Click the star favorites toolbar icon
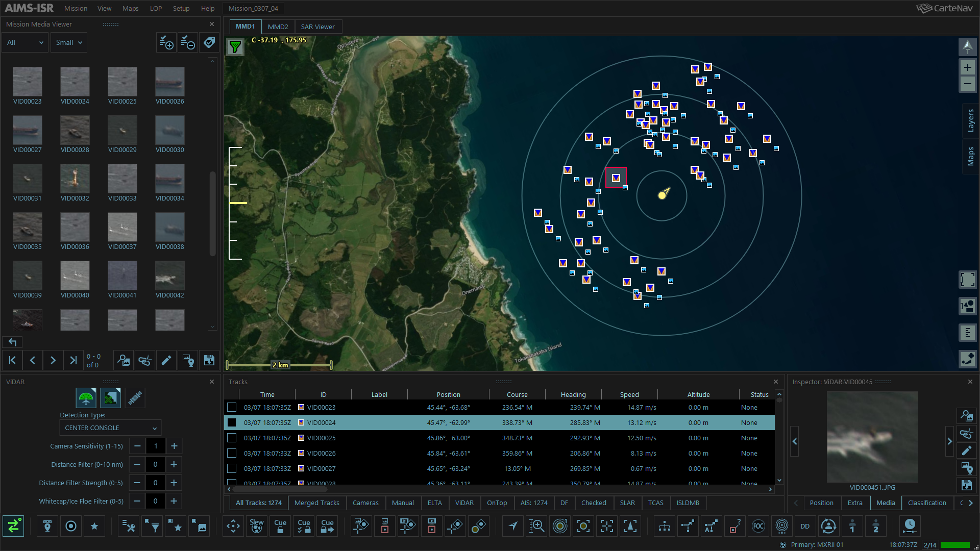Viewport: 980px width, 551px height. (x=94, y=526)
